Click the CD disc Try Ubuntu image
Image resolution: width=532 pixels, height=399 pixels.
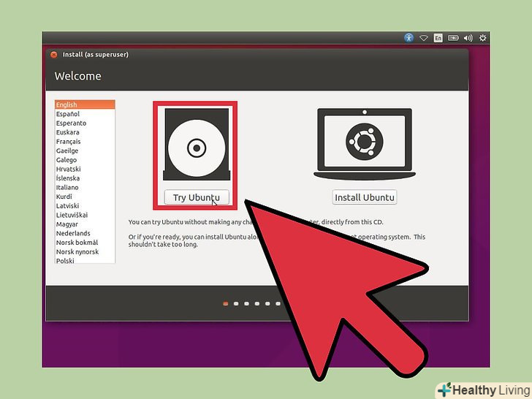196,146
